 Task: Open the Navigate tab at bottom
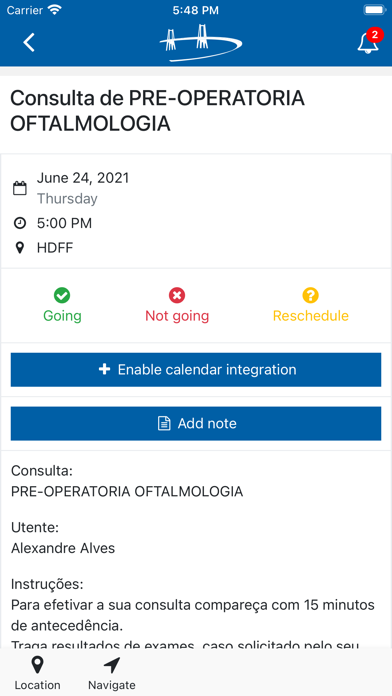111,674
